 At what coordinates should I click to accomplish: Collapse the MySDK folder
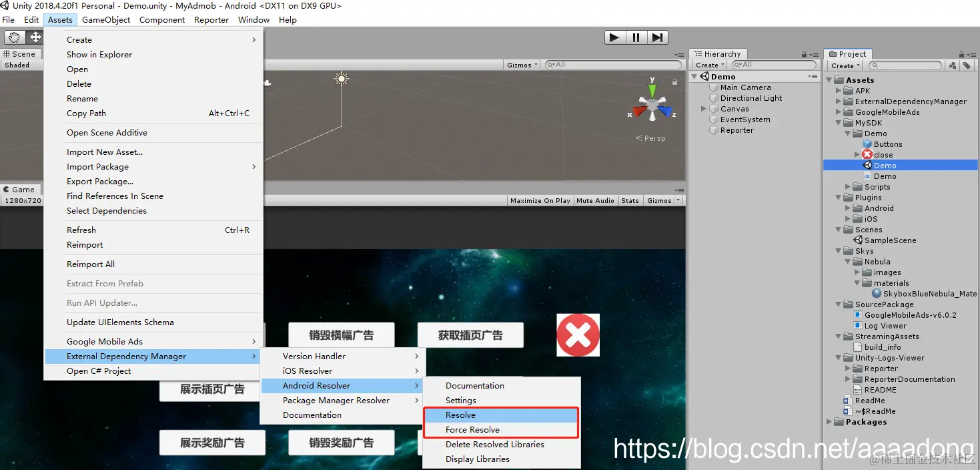point(839,123)
